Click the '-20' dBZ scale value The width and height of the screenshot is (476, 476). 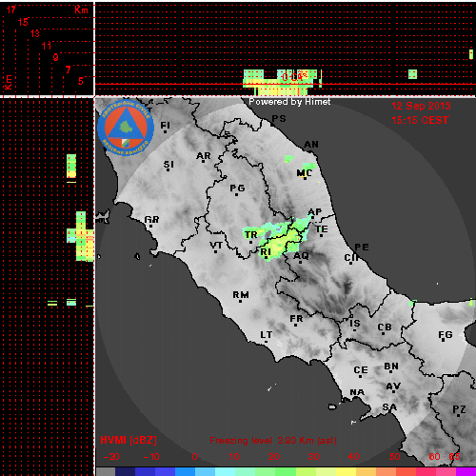(111, 457)
